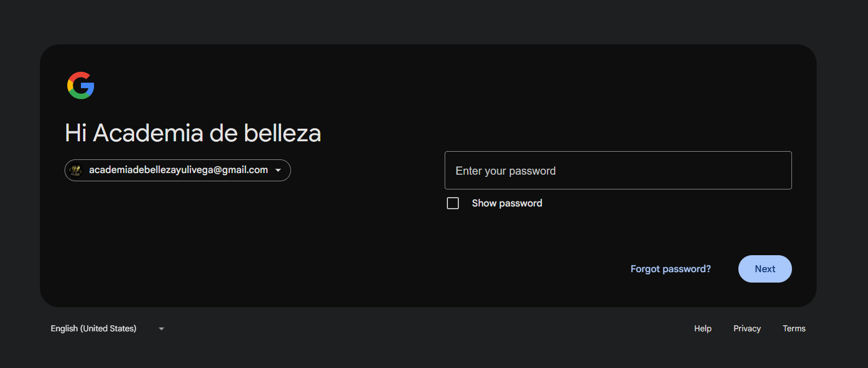The image size is (868, 368).
Task: Click the arrow icon in the account chip
Action: coord(278,170)
